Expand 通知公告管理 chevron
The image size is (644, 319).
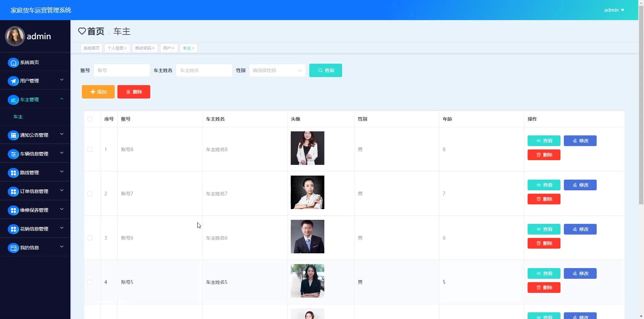point(62,134)
